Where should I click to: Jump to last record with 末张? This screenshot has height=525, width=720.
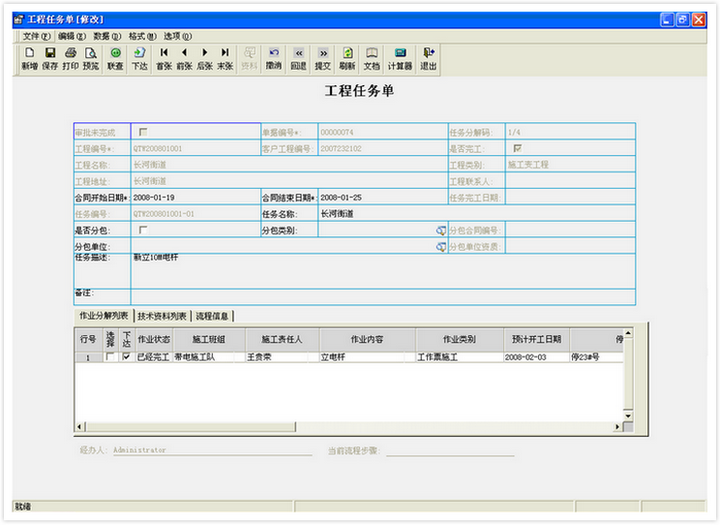pyautogui.click(x=225, y=59)
